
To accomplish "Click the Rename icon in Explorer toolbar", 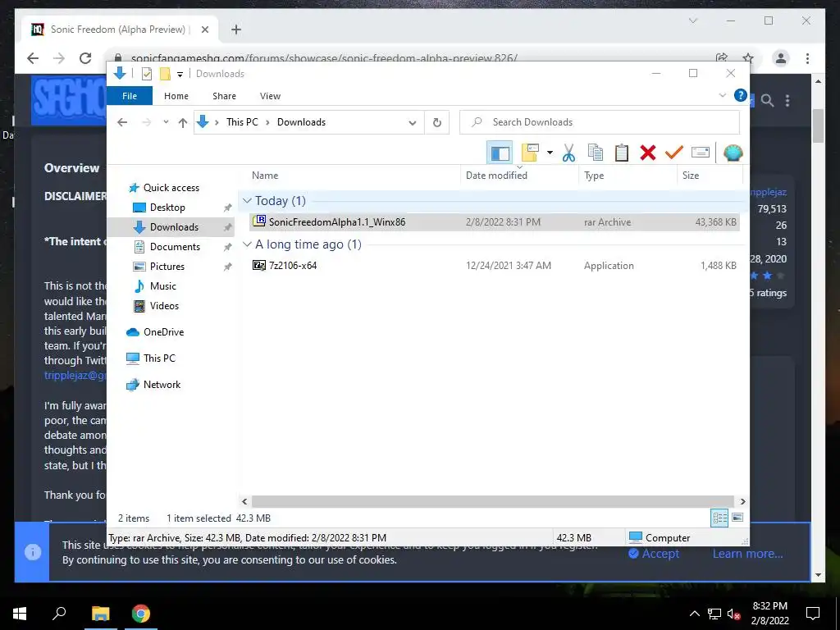I will pos(701,153).
